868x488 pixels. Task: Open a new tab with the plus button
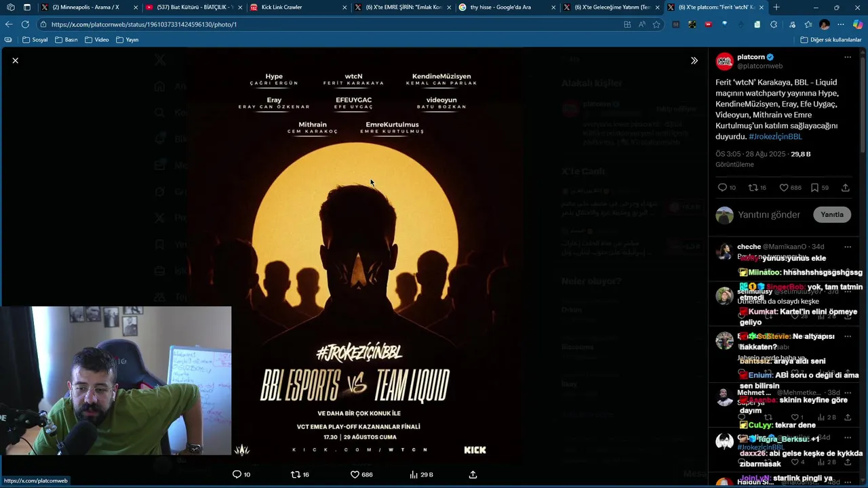(x=776, y=7)
